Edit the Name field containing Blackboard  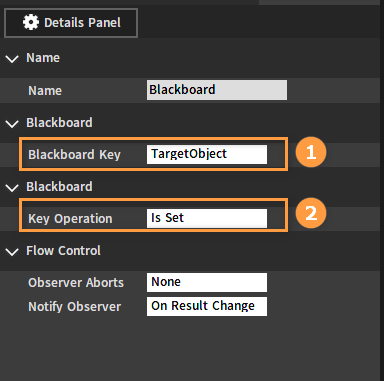tap(217, 90)
